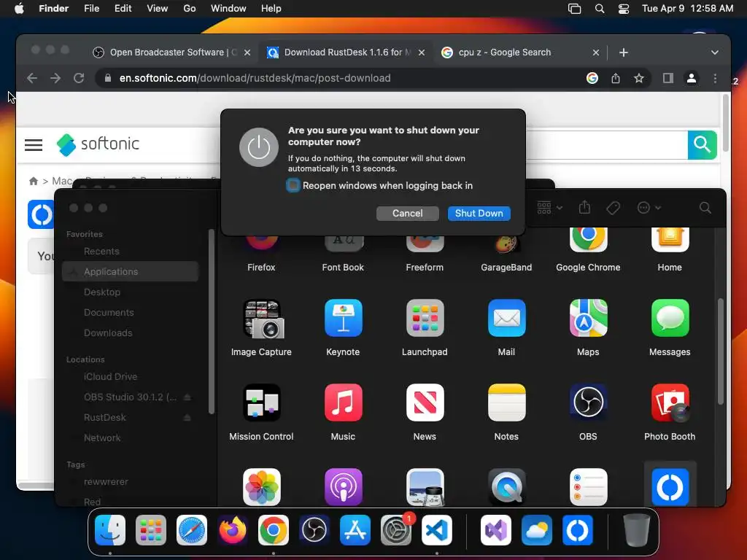Open Reminders app icon in Finder
This screenshot has width=747, height=560.
(x=588, y=487)
